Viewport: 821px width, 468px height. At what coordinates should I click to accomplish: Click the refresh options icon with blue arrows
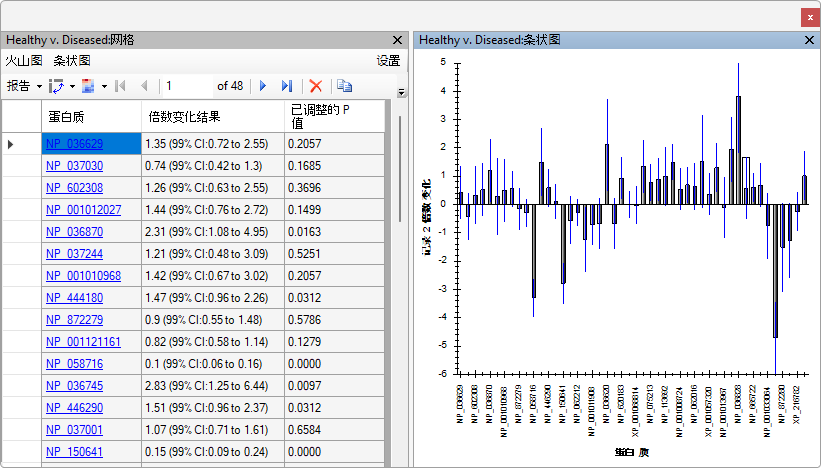[57, 86]
